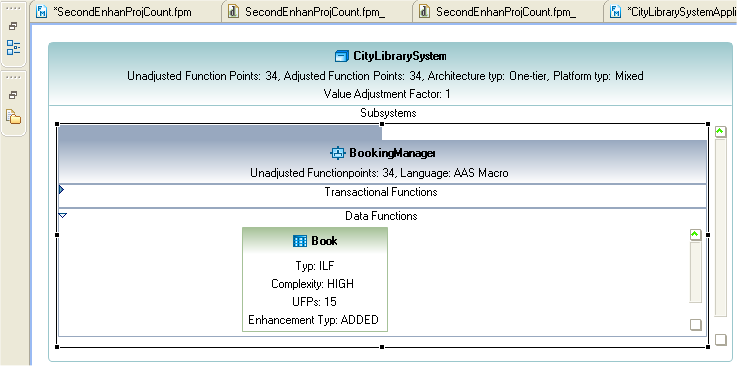The height and width of the screenshot is (366, 737).
Task: Click the model icon on *SecondEnhanProjCount.fpm tab
Action: tap(40, 12)
